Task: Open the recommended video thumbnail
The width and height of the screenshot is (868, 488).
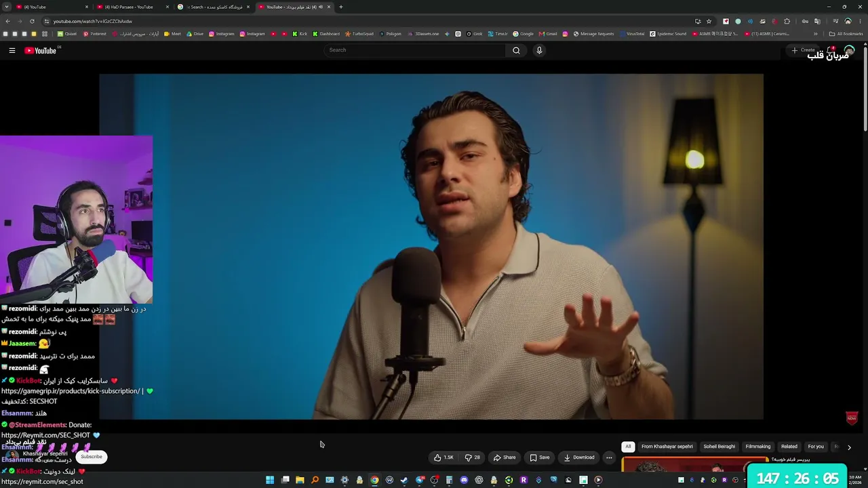Action: pyautogui.click(x=695, y=465)
